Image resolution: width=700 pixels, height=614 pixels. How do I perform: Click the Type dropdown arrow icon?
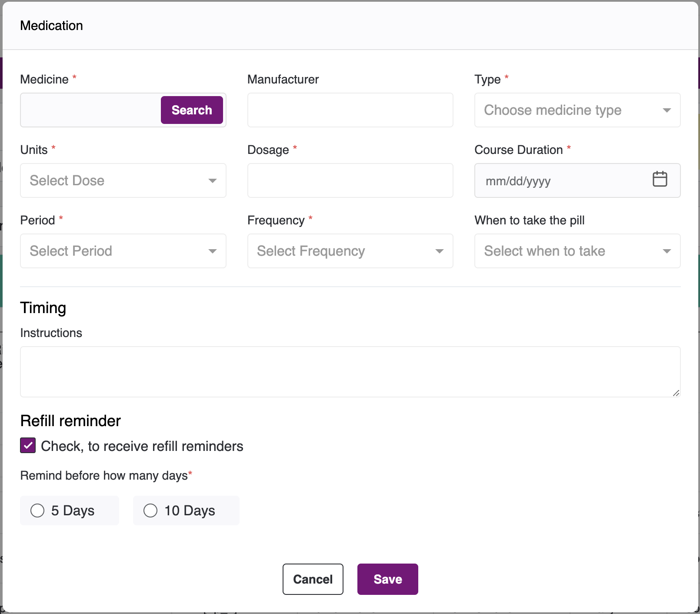point(667,110)
